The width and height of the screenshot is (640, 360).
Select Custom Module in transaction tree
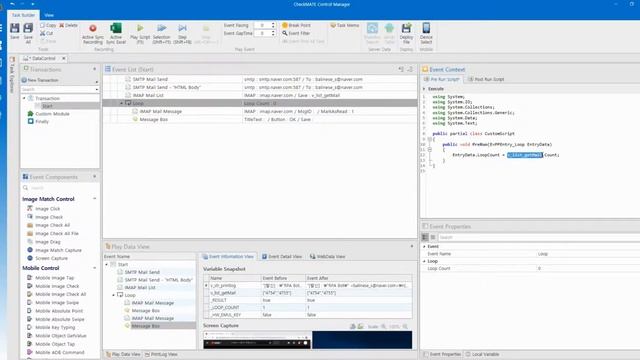click(52, 114)
